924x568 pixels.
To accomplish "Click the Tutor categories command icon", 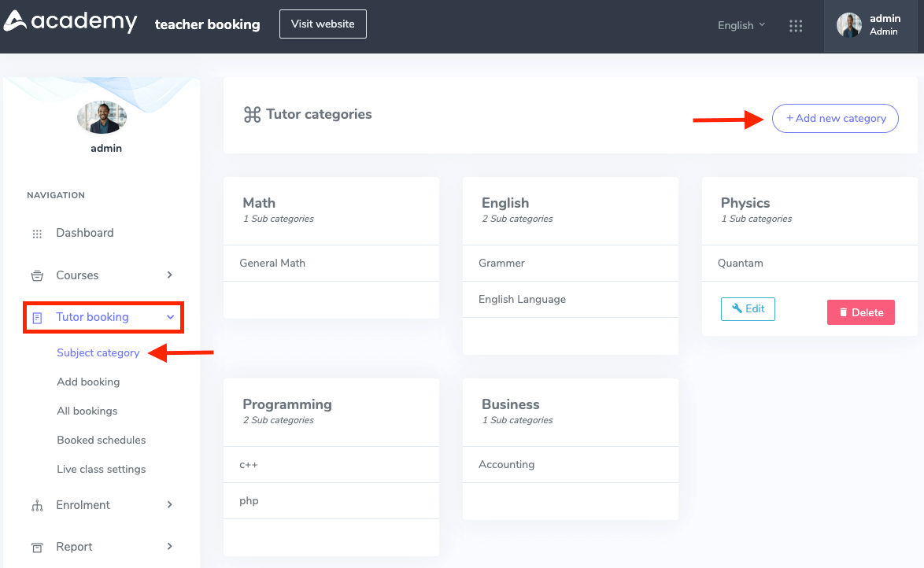I will pyautogui.click(x=252, y=114).
